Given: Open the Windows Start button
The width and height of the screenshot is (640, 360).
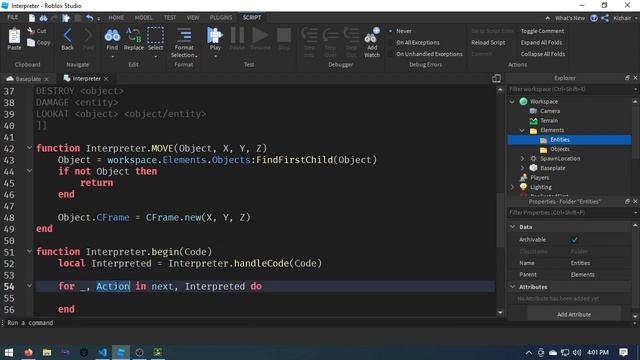Looking at the screenshot, I should (9, 352).
